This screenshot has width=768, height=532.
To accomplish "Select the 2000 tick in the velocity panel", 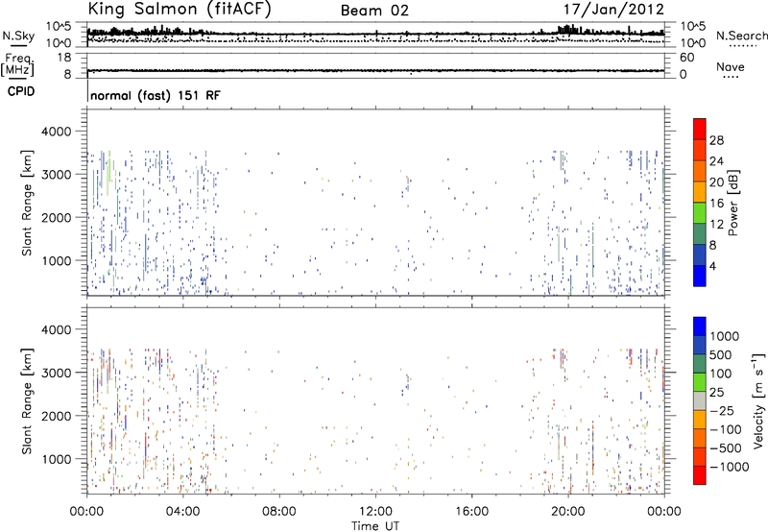I will [59, 416].
